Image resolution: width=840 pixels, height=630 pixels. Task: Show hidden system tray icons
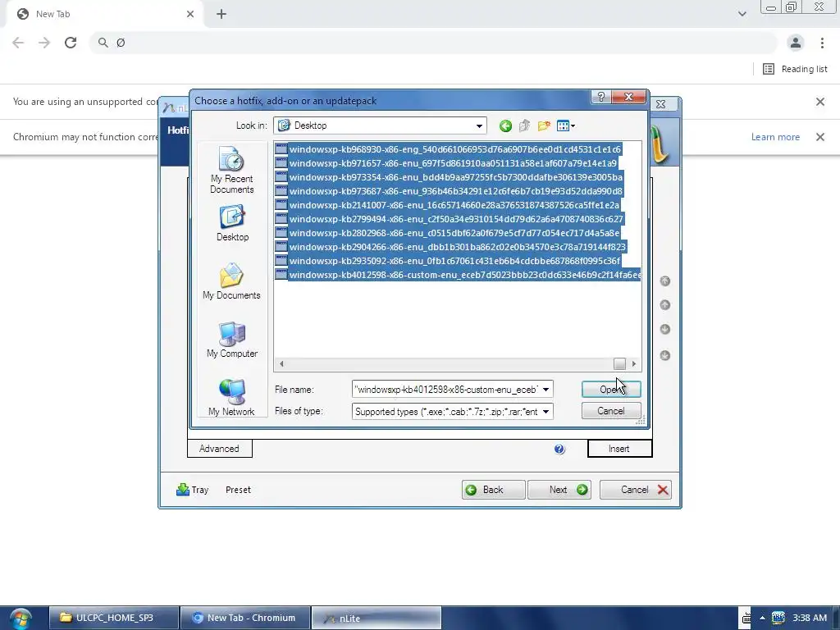(762, 618)
